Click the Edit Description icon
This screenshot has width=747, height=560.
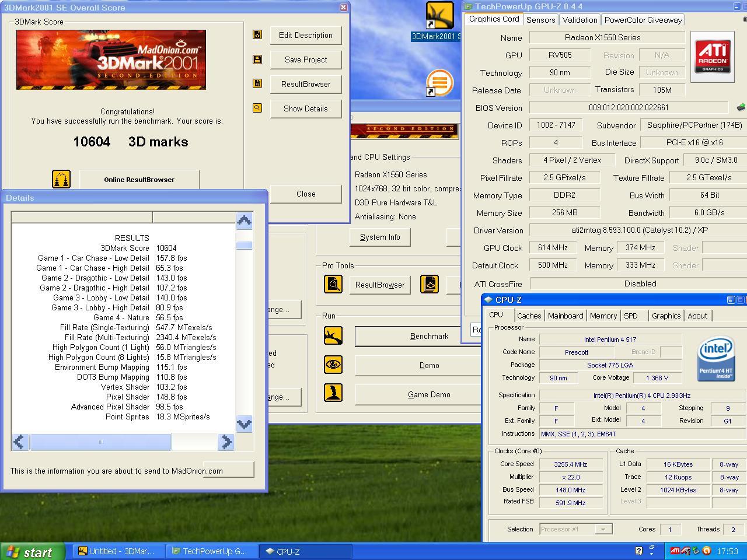[257, 35]
